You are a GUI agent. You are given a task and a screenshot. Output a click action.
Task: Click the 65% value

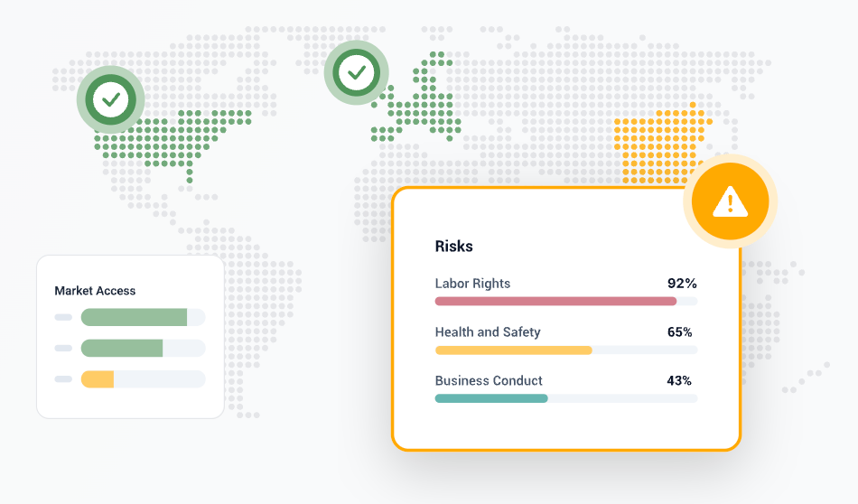[x=679, y=332]
